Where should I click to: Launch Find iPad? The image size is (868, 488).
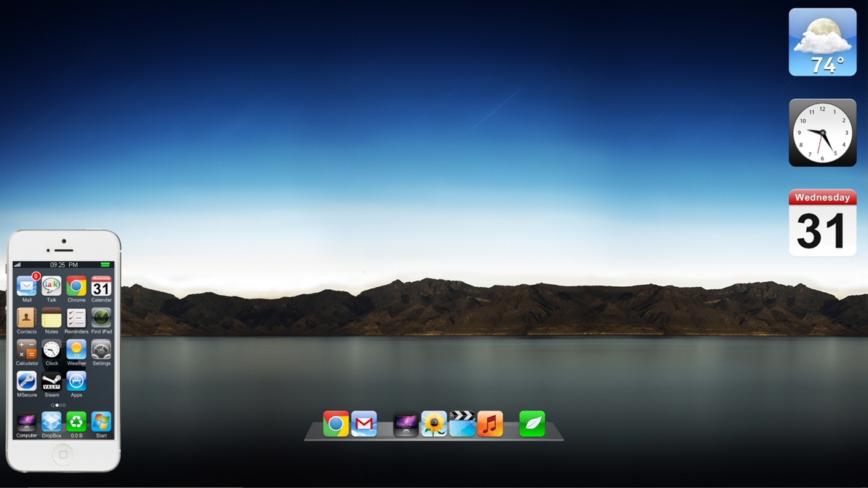click(x=100, y=318)
